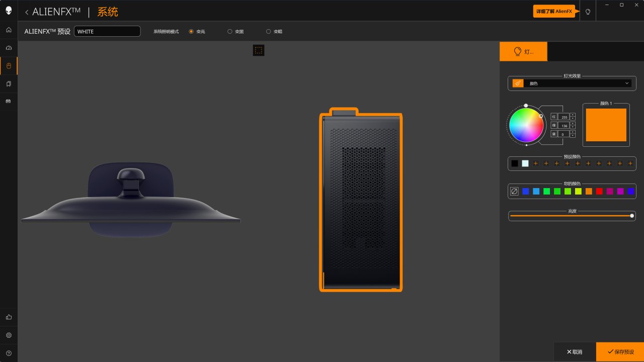Image resolution: width=644 pixels, height=362 pixels.
Task: Decrease the blue (蓝) value stepper
Action: pyautogui.click(x=573, y=136)
